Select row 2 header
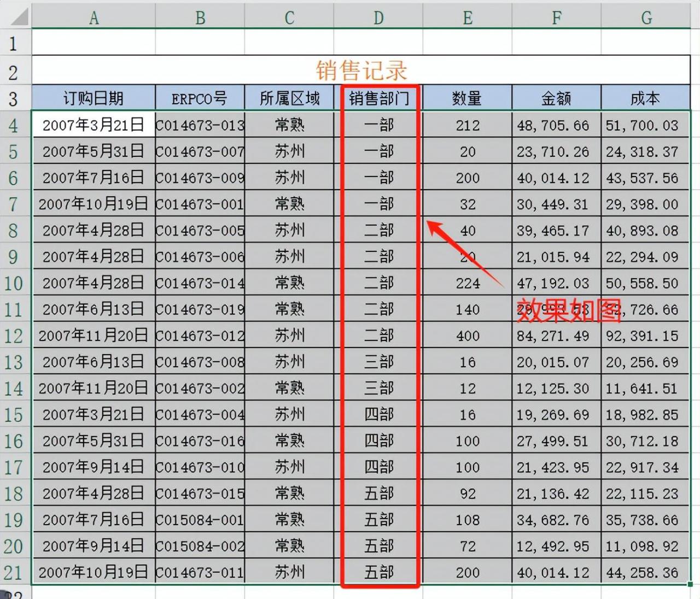 tap(15, 70)
